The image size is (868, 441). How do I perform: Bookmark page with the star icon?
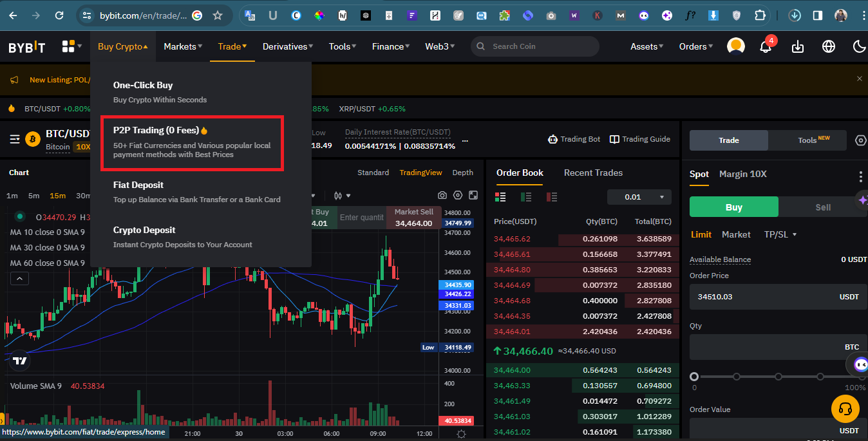(x=218, y=15)
